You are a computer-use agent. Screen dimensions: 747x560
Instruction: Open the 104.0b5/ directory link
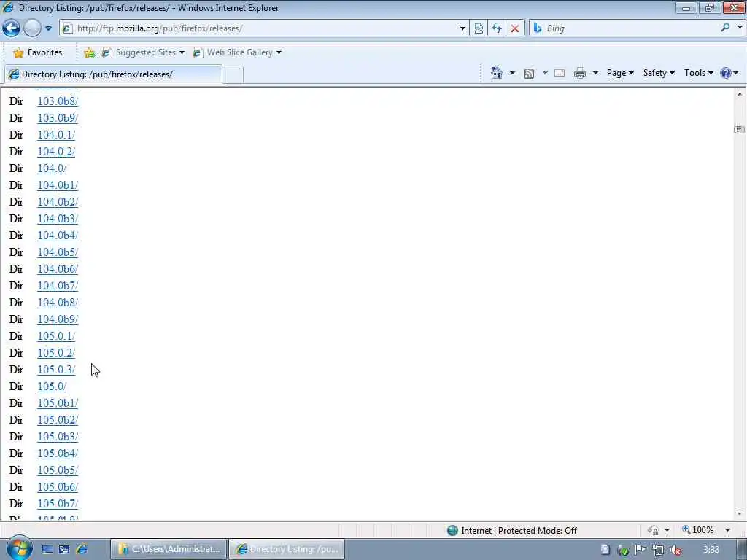click(x=58, y=252)
